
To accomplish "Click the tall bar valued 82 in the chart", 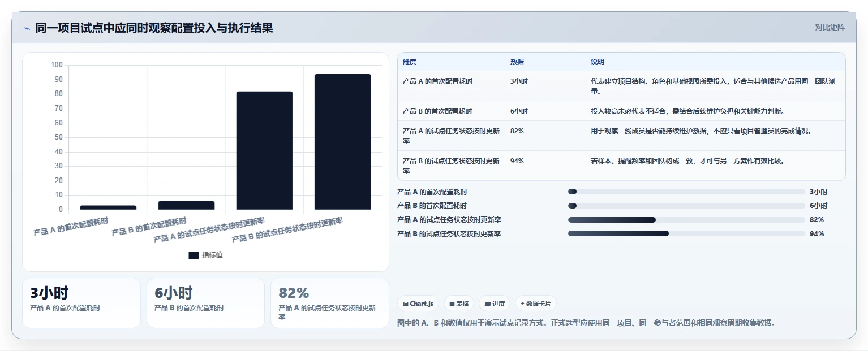I will [x=264, y=150].
